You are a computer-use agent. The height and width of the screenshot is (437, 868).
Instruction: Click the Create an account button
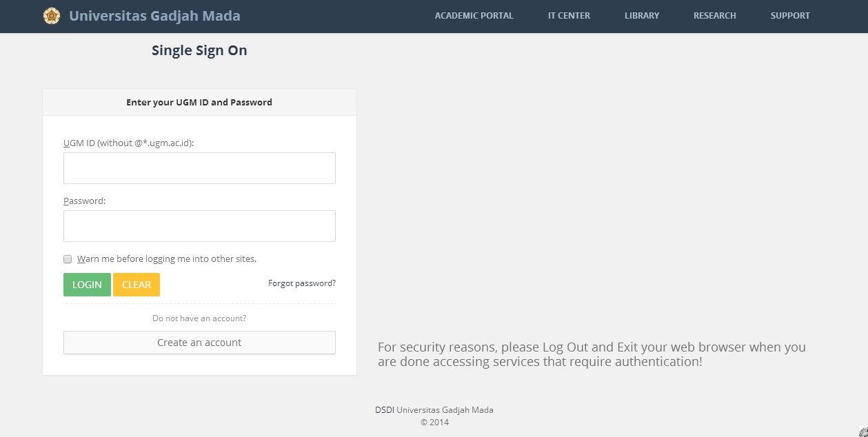(x=199, y=343)
